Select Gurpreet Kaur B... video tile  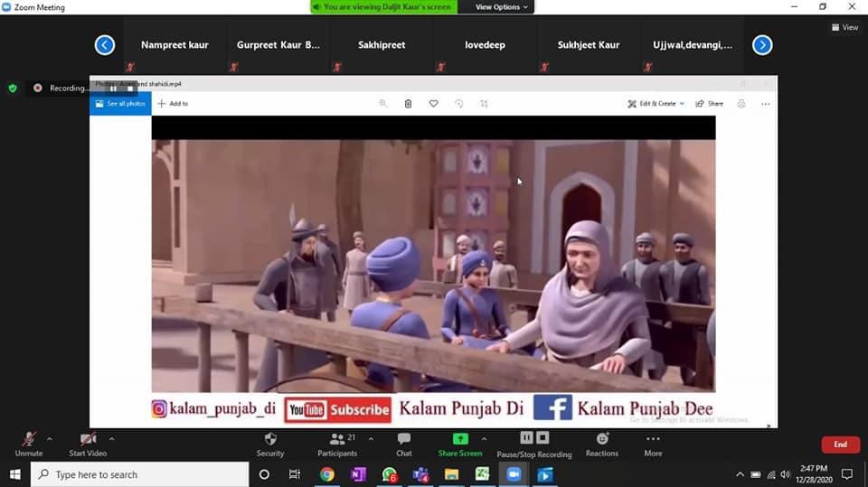[278, 45]
